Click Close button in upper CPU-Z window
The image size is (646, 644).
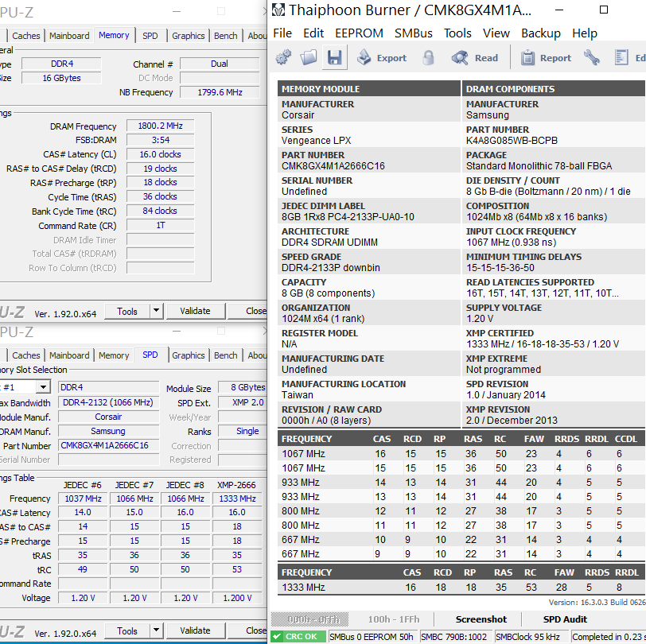248,311
